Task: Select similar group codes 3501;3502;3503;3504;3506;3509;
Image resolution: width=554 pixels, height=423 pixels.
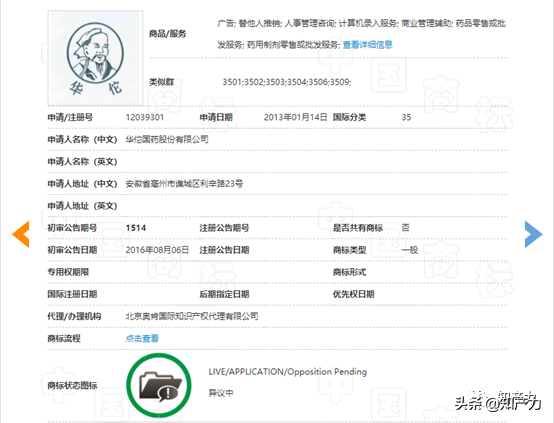Action: [x=287, y=82]
